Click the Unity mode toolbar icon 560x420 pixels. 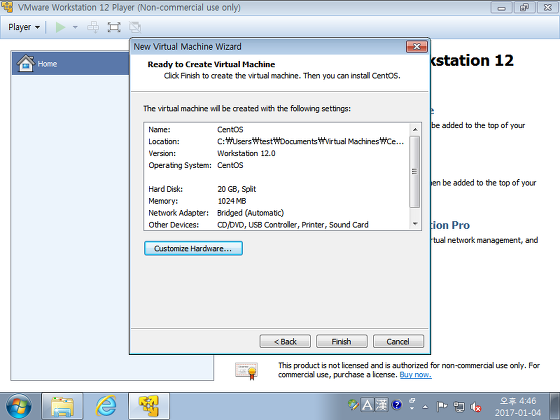[x=135, y=27]
